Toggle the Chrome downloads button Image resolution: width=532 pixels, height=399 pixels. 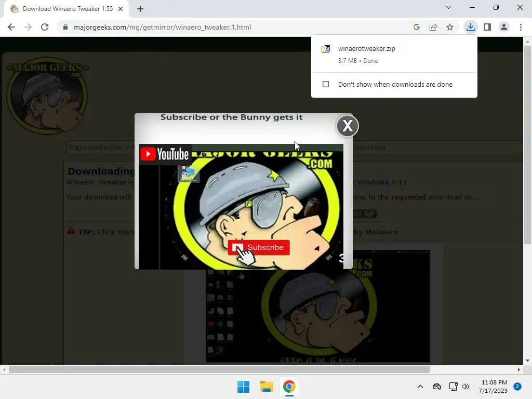[470, 27]
